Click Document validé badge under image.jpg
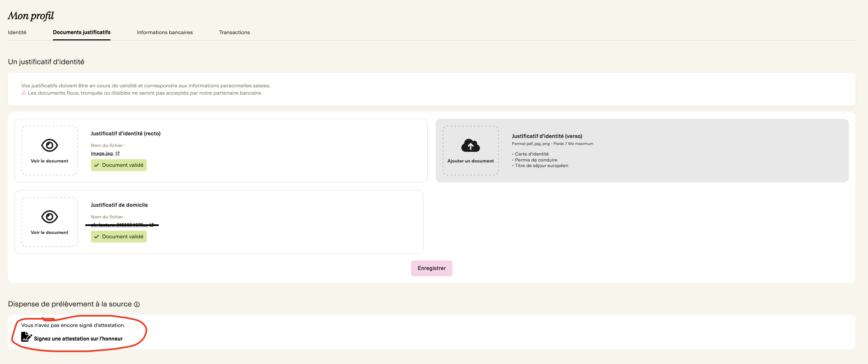Viewport: 868px width, 364px height. click(x=119, y=165)
